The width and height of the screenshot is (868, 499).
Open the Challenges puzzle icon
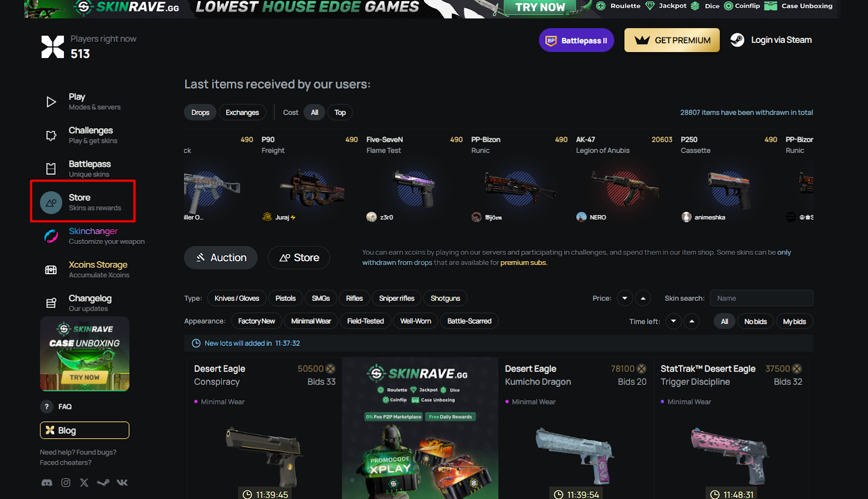pyautogui.click(x=51, y=136)
